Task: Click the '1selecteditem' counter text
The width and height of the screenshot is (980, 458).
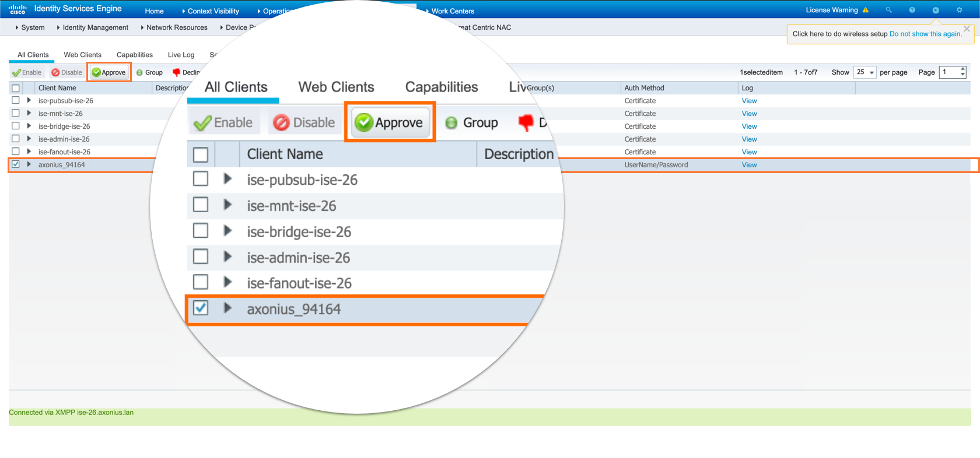Action: click(x=761, y=72)
